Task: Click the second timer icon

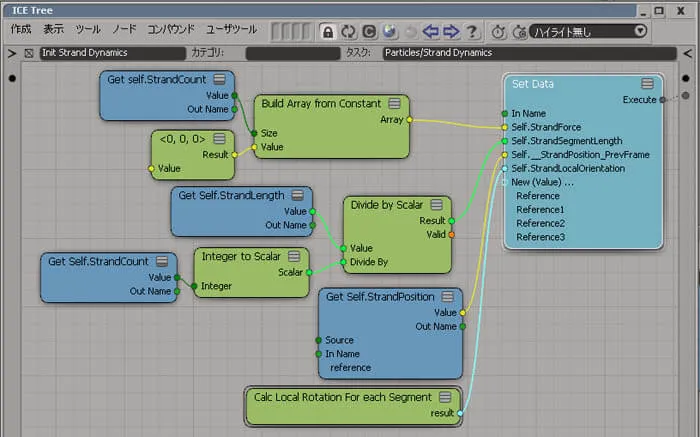Action: click(519, 32)
